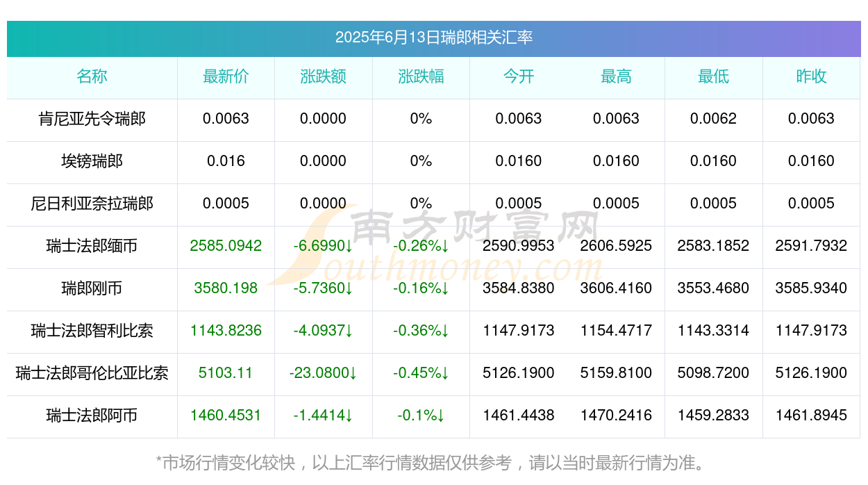
Task: Click latest price 2585.0942
Action: pos(226,246)
